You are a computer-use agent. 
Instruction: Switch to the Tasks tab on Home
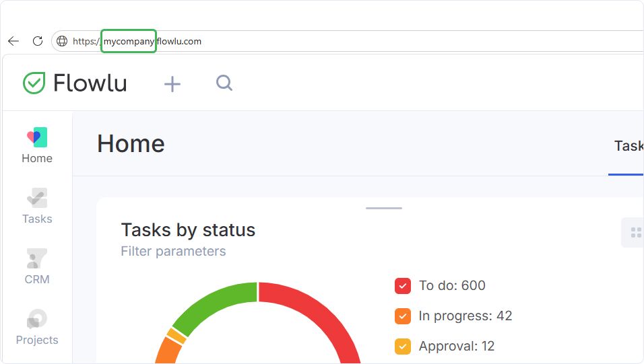628,146
